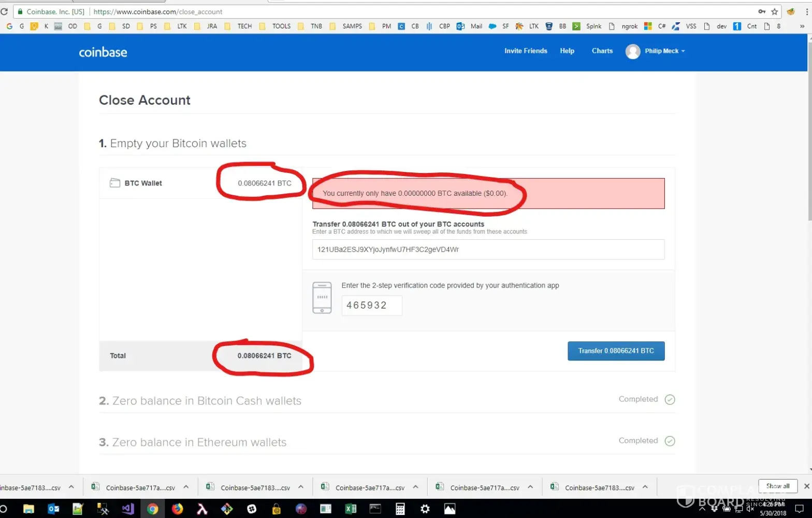Screen dimensions: 812x518
Task: Launch Visual Studio from the taskbar
Action: point(127,509)
